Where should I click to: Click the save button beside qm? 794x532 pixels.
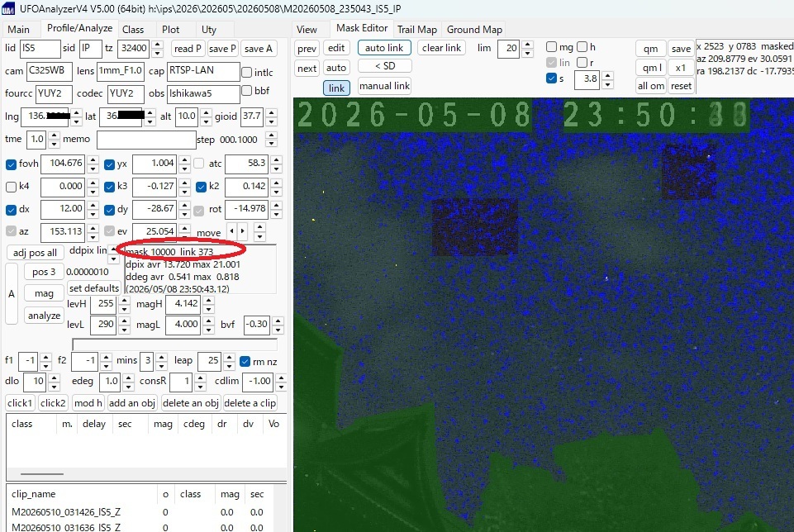coord(681,49)
